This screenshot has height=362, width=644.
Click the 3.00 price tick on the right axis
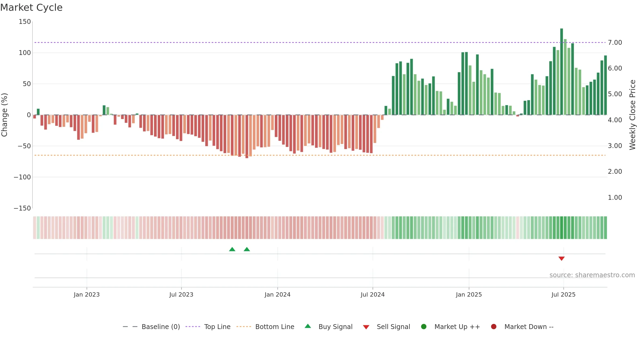615,146
